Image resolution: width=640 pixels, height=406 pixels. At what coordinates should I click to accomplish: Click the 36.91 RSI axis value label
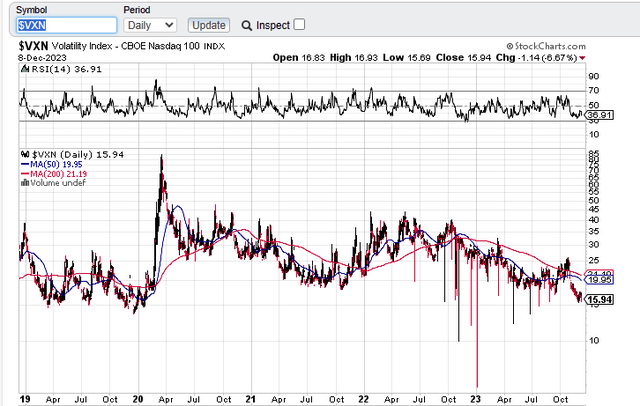coord(599,115)
